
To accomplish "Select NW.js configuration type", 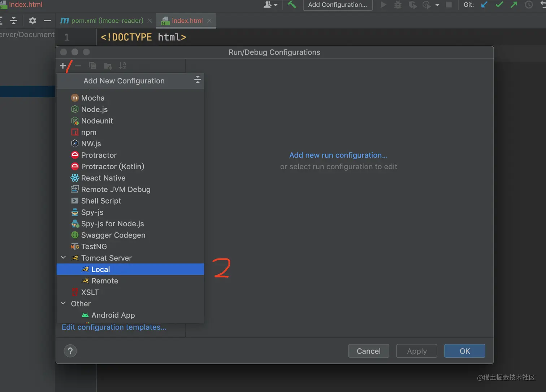I will (x=130, y=144).
